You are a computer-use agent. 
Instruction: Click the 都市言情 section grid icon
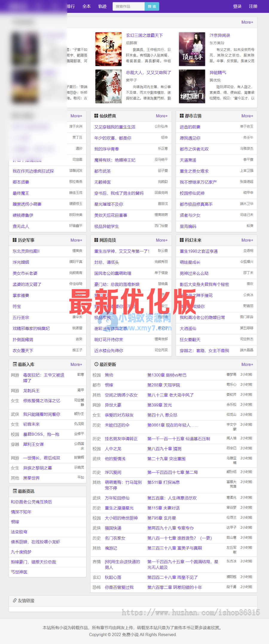(182, 116)
